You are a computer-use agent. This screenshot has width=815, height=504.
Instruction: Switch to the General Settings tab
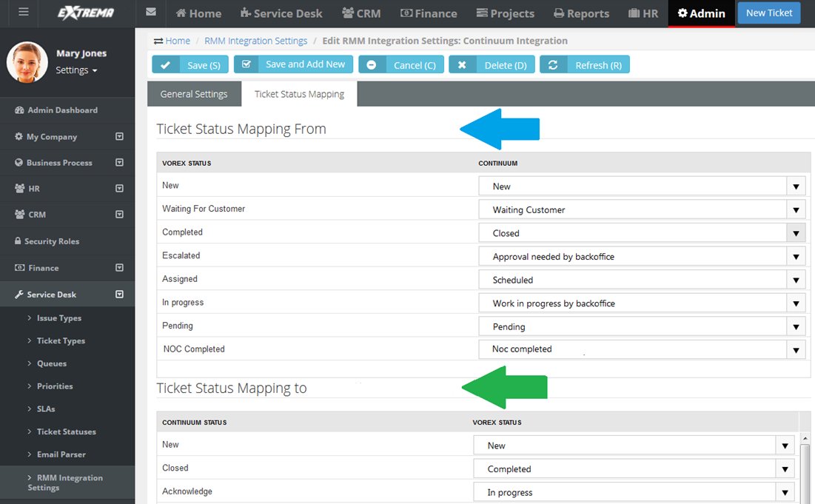click(194, 94)
